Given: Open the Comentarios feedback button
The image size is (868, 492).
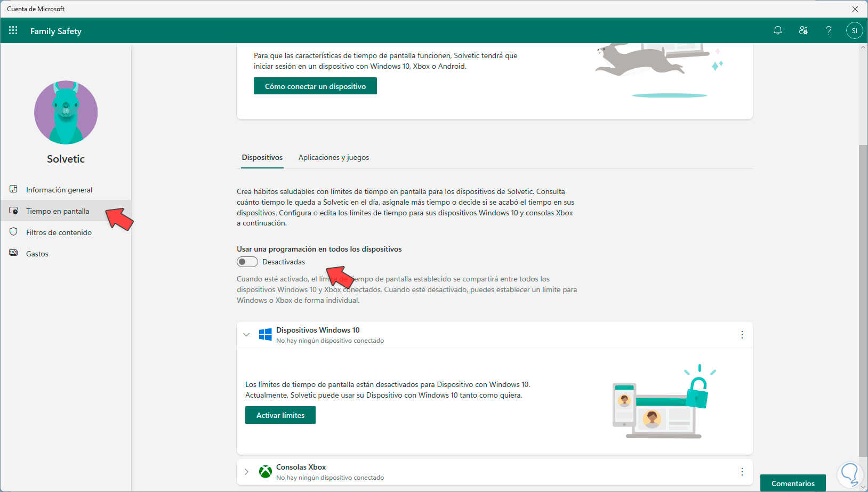Looking at the screenshot, I should (x=793, y=483).
